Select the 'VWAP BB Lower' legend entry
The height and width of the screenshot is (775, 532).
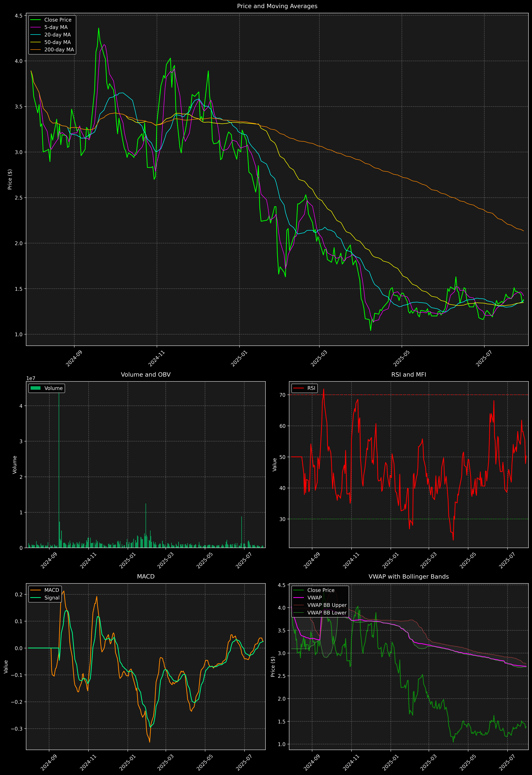click(x=327, y=613)
